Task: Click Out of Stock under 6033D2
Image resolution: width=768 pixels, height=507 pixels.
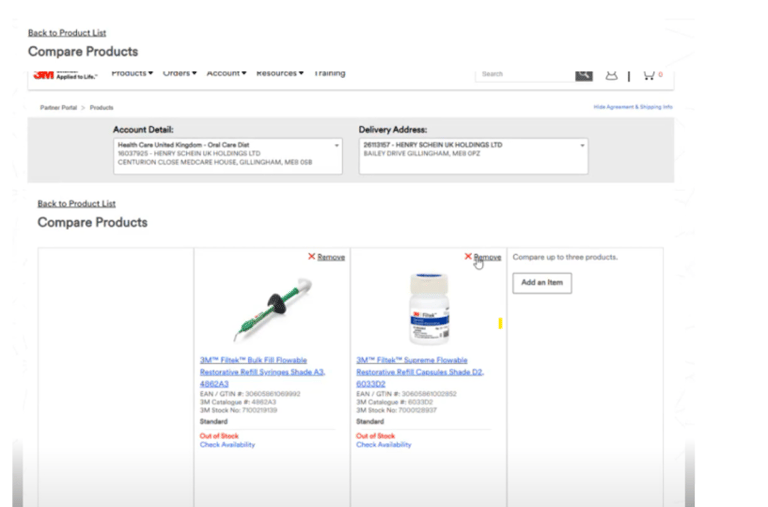Action: [375, 436]
